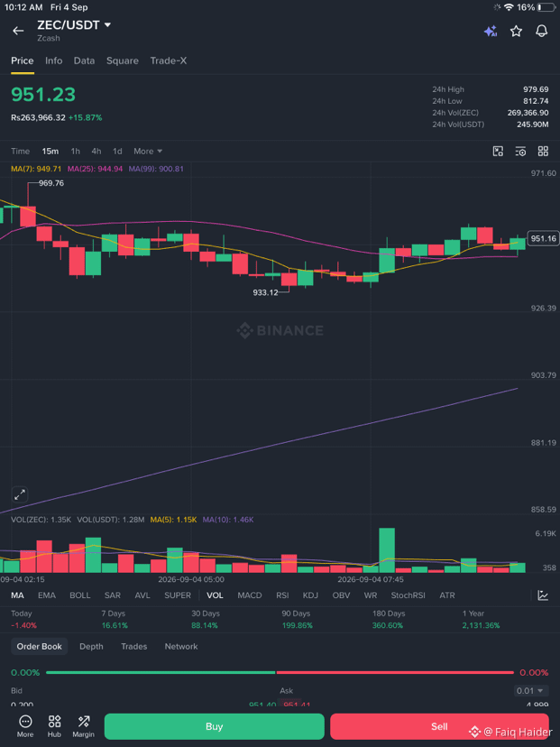This screenshot has width=560, height=747.
Task: Open price alert bell icon
Action: click(x=542, y=32)
